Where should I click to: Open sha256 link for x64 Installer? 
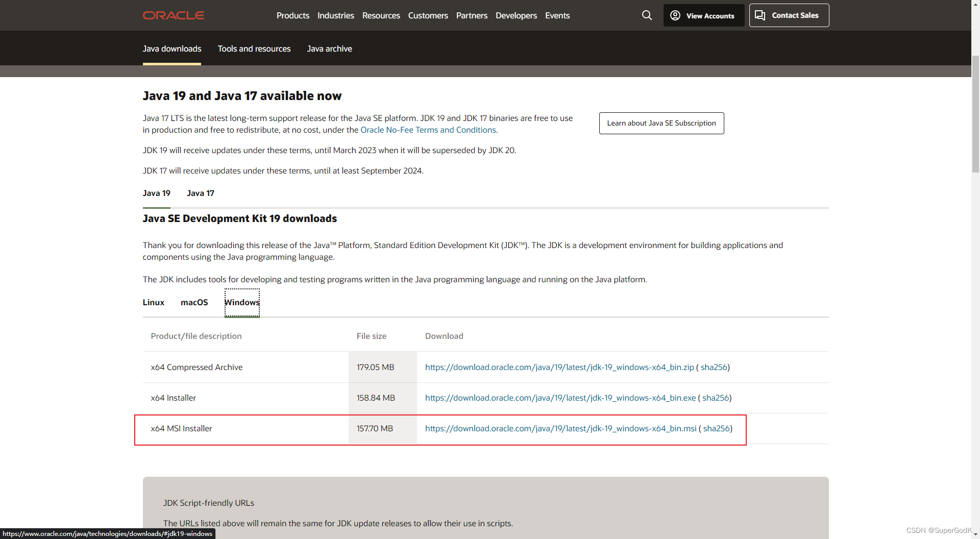(x=715, y=398)
